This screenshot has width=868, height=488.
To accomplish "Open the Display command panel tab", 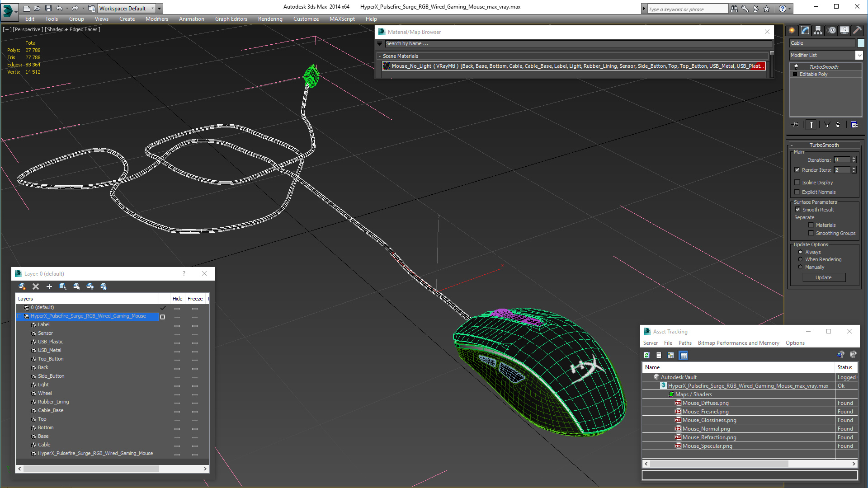I will coord(844,30).
